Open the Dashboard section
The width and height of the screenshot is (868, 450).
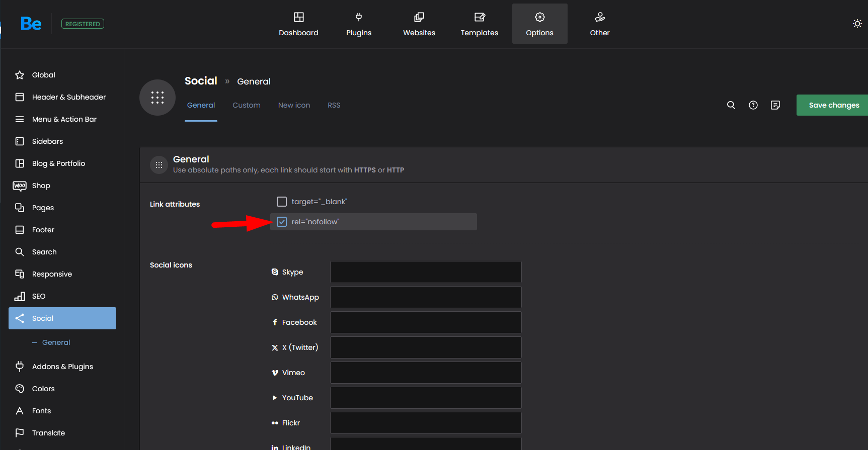pyautogui.click(x=298, y=24)
